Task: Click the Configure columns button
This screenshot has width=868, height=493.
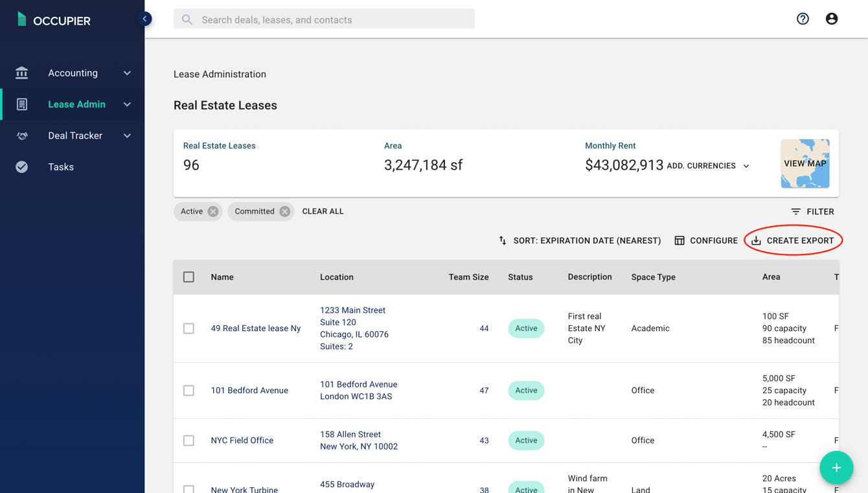Action: point(705,240)
